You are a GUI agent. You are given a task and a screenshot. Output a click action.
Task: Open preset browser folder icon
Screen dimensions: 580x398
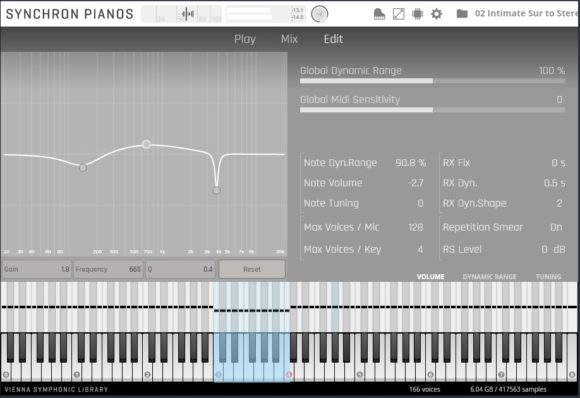(462, 14)
